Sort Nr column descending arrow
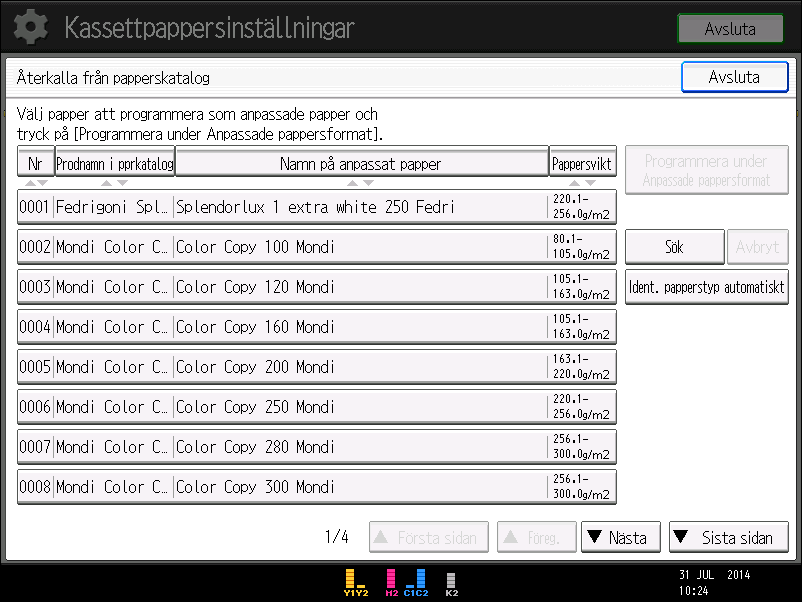Image resolution: width=802 pixels, height=602 pixels. (x=42, y=183)
